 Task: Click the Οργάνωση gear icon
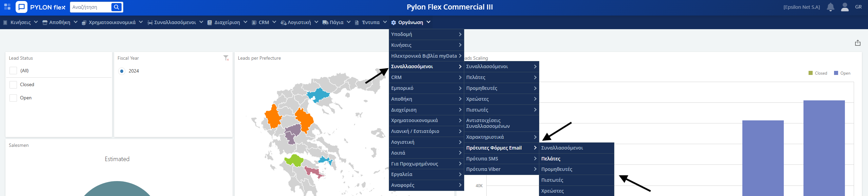tap(394, 23)
